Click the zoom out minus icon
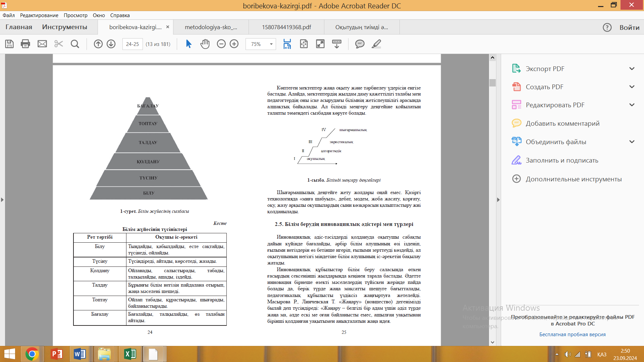The width and height of the screenshot is (644, 362). point(221,44)
